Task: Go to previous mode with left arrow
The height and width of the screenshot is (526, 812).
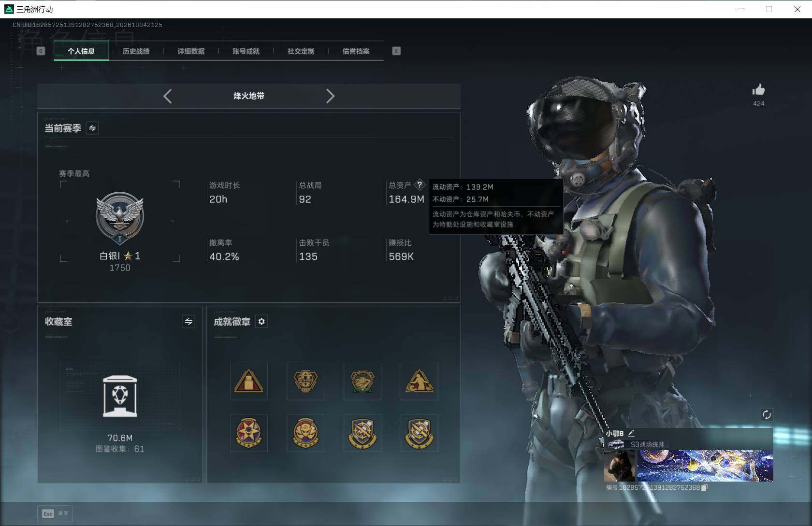Action: 168,96
